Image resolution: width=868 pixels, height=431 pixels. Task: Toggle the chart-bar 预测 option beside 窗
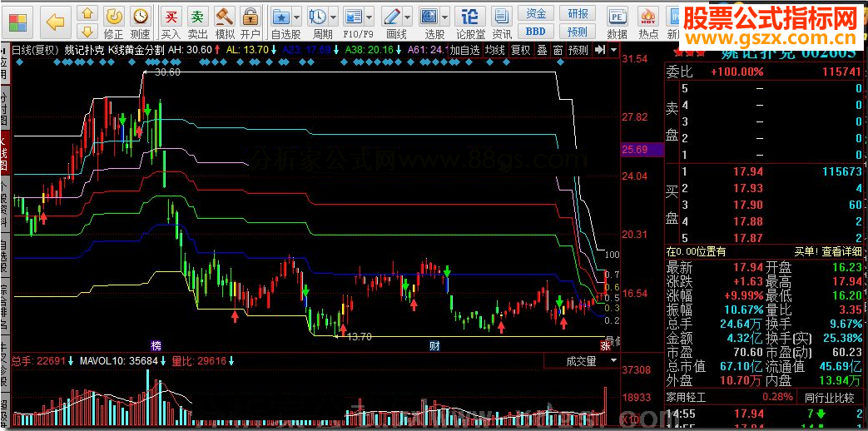pos(578,51)
